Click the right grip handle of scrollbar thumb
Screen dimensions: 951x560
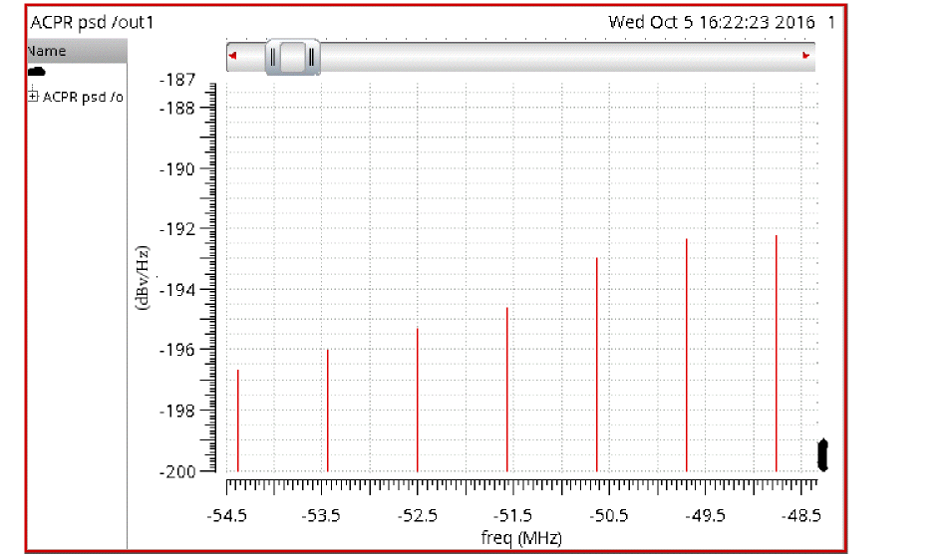pyautogui.click(x=311, y=58)
